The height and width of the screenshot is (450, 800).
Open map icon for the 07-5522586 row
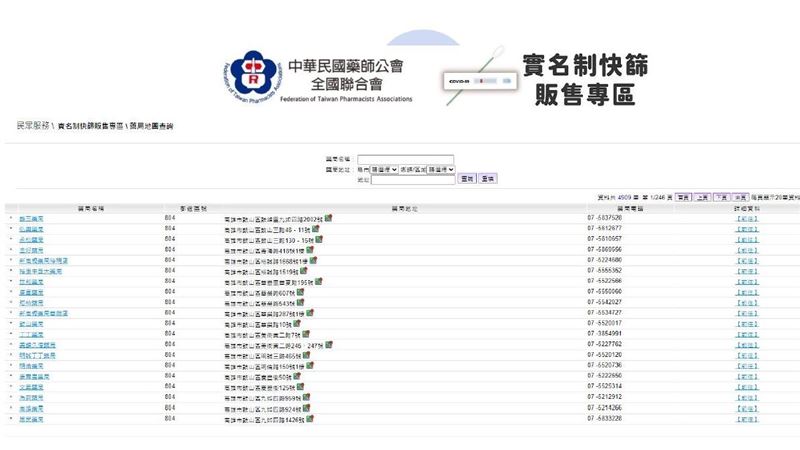pos(318,281)
